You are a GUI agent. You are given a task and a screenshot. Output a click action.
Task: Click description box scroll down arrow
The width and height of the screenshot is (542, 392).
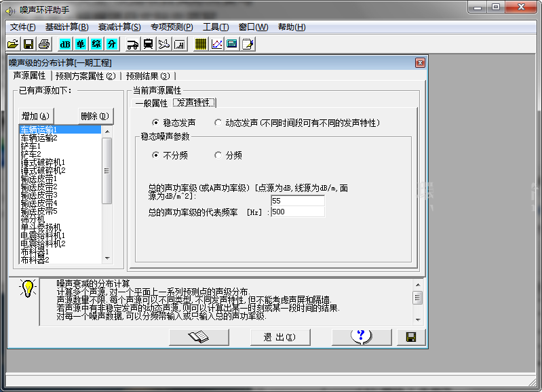418,319
